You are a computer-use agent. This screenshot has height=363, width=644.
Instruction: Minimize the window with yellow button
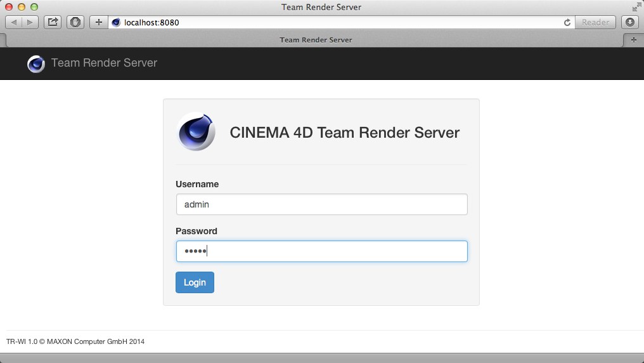(21, 7)
